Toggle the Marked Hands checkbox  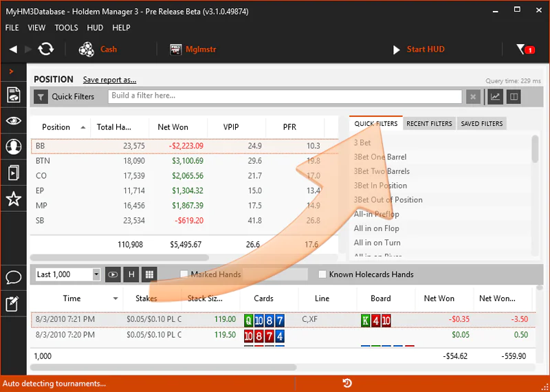pos(184,274)
